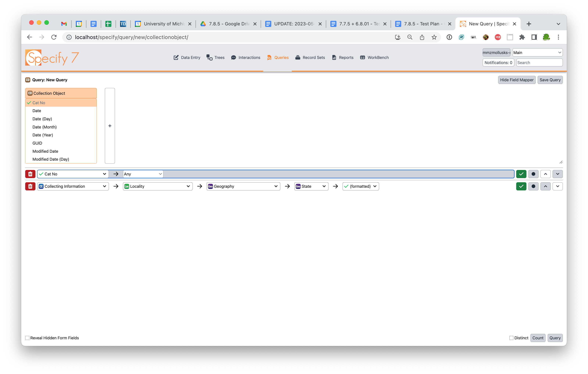The image size is (588, 374).
Task: Check Reveal Hidden Form Fields
Action: pos(27,338)
